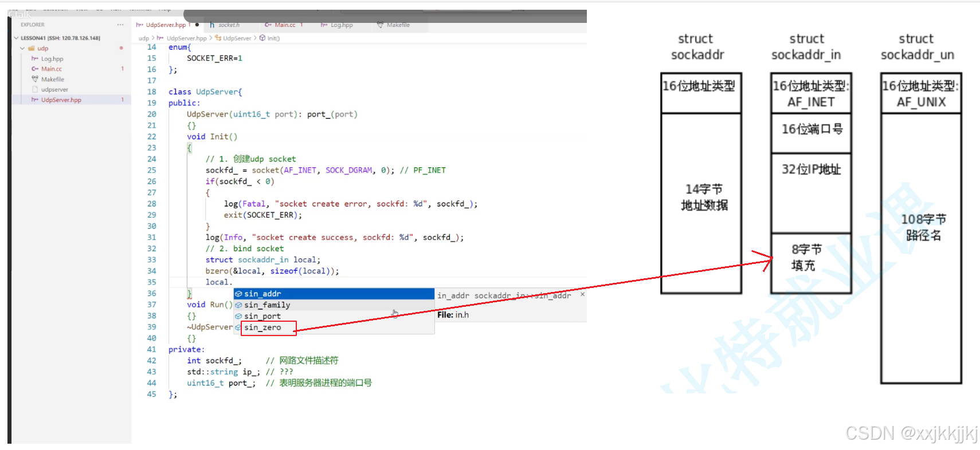Click line number 25 in the gutter
The width and height of the screenshot is (980, 450).
[x=151, y=170]
